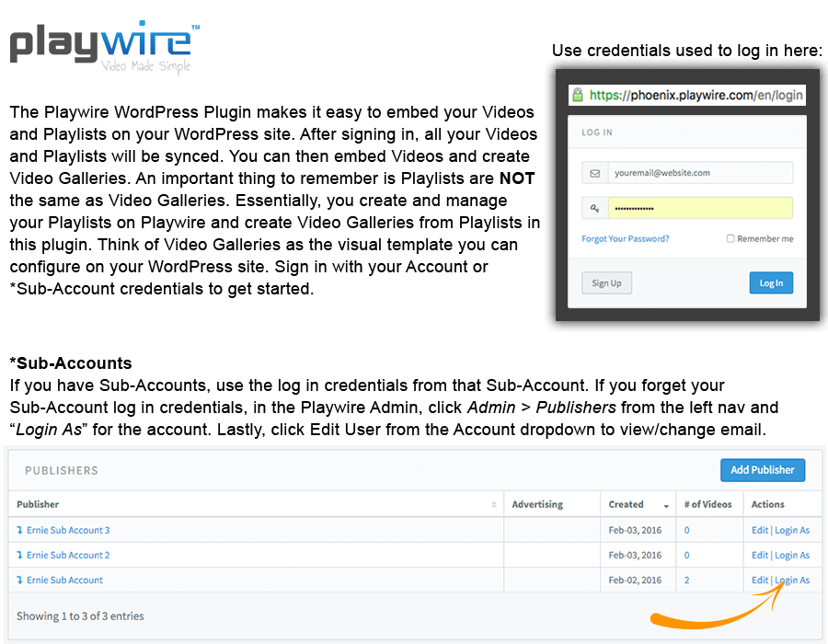Click the Actions column header
Viewport: 828px width, 644px height.
(768, 504)
